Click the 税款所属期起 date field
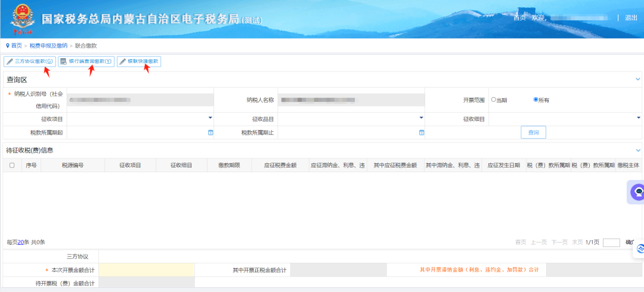Screen dimensions: 644x292 tap(140, 133)
